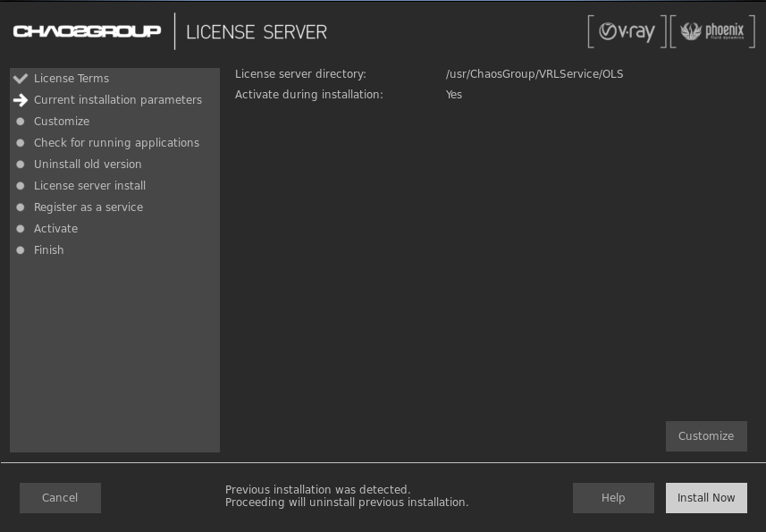Select Check for running applications step
Screen dimensions: 766x532
[116, 143]
